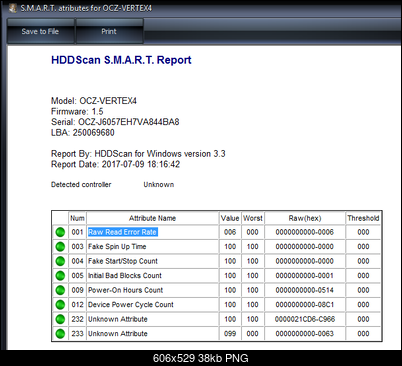The image size is (402, 366).
Task: Click attribute number 012
Action: [x=77, y=305]
